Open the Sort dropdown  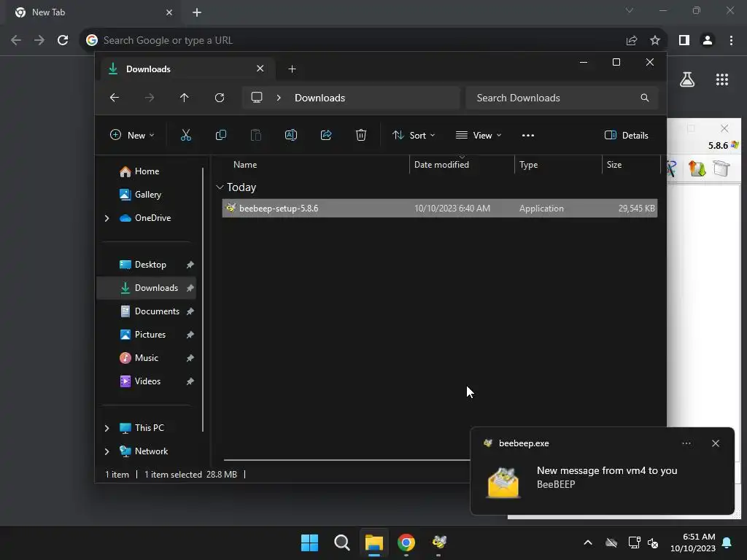click(414, 135)
